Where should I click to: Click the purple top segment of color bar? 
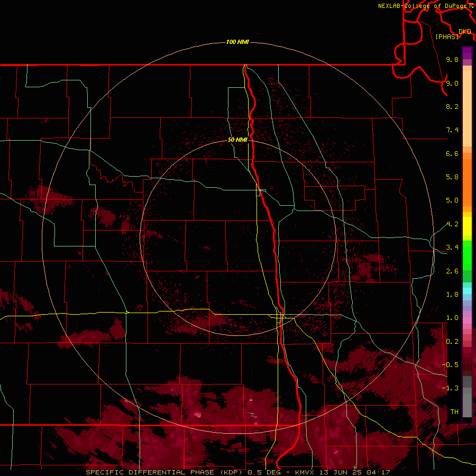tap(467, 53)
